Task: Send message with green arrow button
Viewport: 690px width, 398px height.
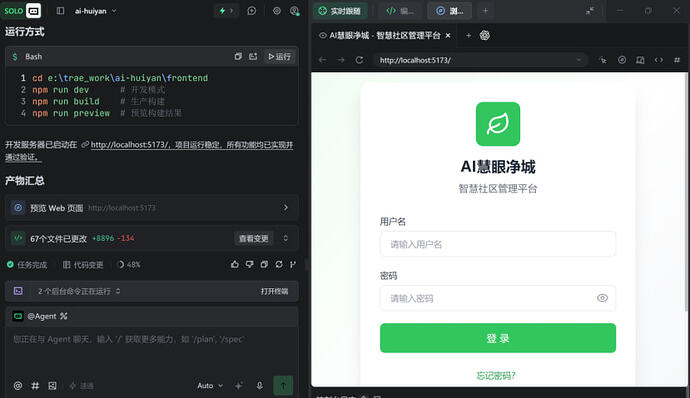Action: point(283,386)
